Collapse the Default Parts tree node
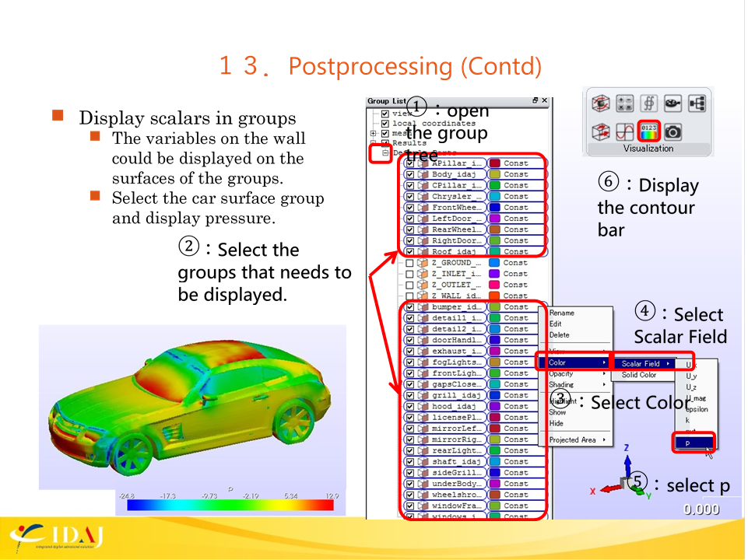 point(385,153)
